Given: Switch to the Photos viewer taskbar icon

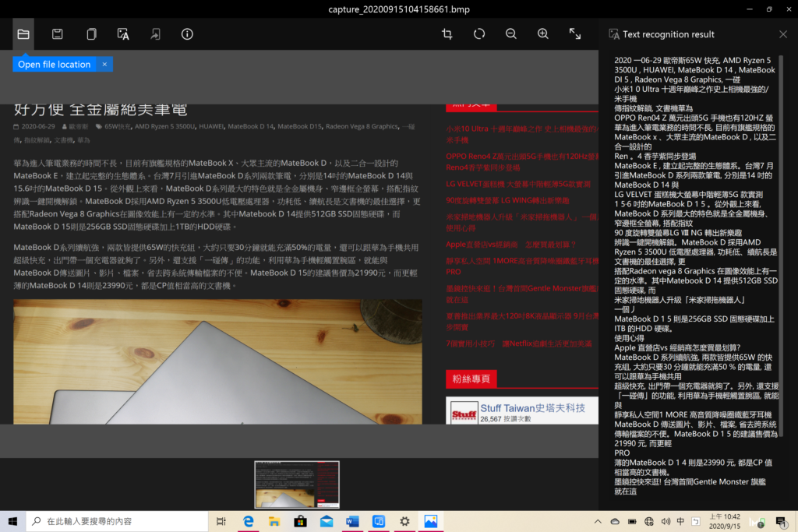Looking at the screenshot, I should pos(430,521).
